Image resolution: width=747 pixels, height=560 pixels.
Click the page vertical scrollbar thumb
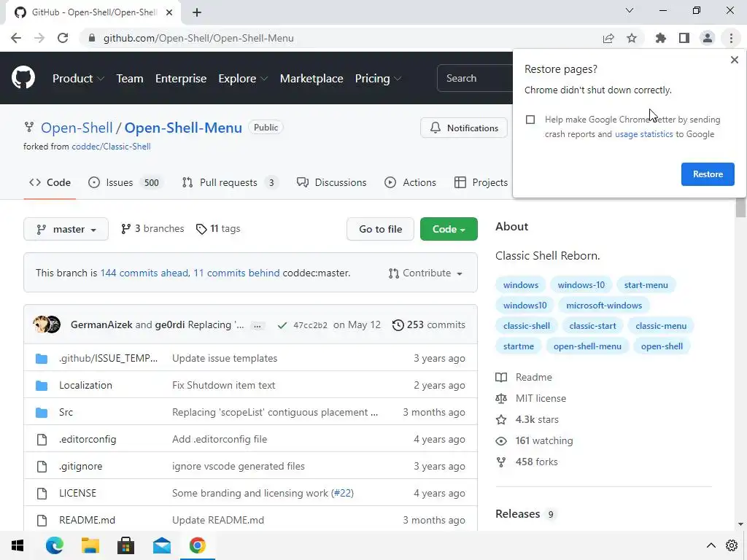740,208
